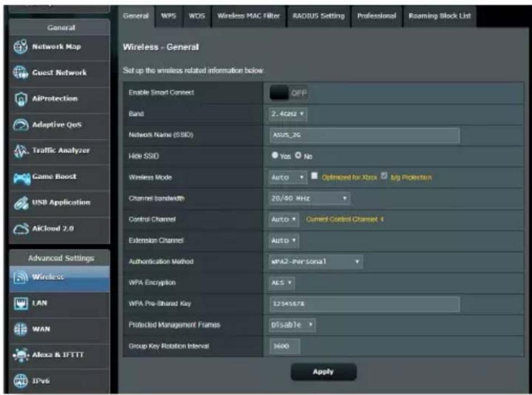
Task: Click Group Key Rotation Interval field
Action: coord(284,346)
